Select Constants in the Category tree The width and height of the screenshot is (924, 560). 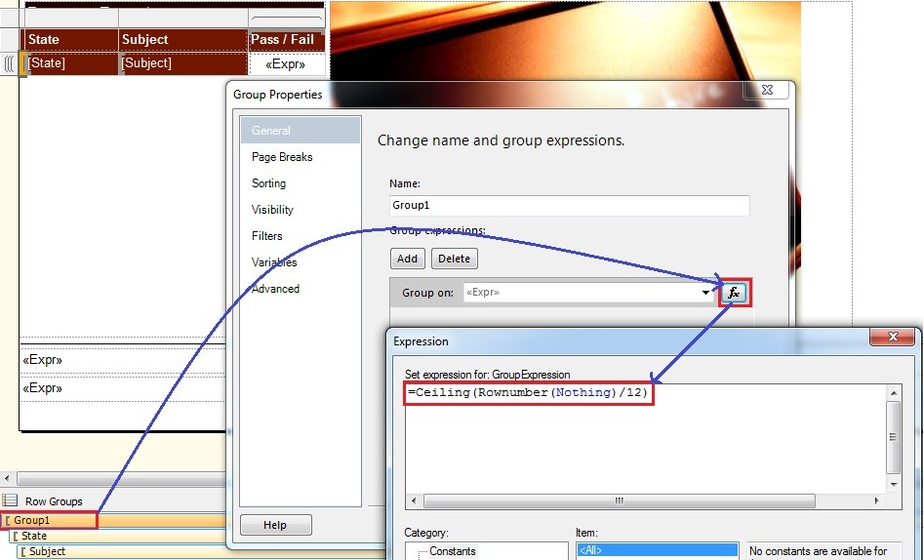tap(452, 551)
